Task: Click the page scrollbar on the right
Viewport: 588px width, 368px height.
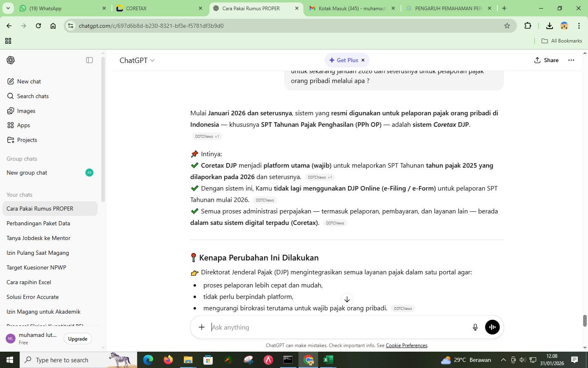Action: [x=585, y=319]
